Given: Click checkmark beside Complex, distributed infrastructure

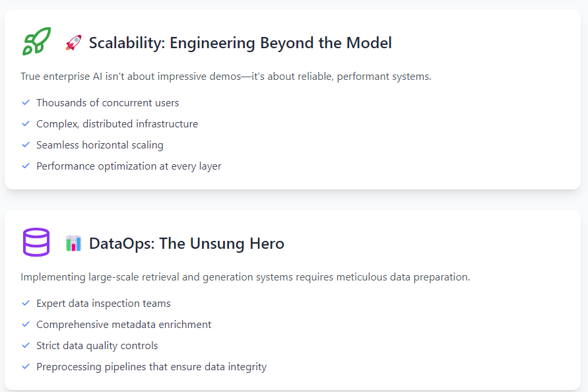Looking at the screenshot, I should (x=26, y=123).
